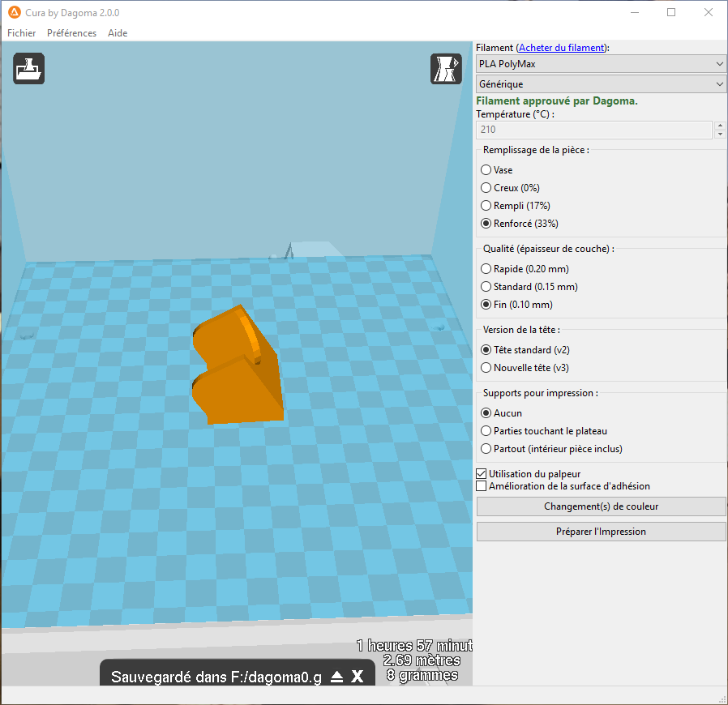
Task: Click Préparer l'Impression button
Action: pos(601,532)
